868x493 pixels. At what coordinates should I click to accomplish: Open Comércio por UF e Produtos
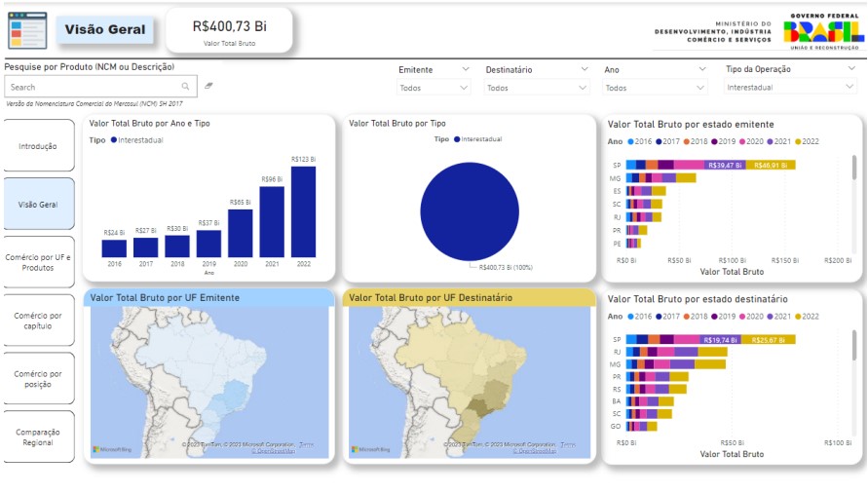click(39, 262)
